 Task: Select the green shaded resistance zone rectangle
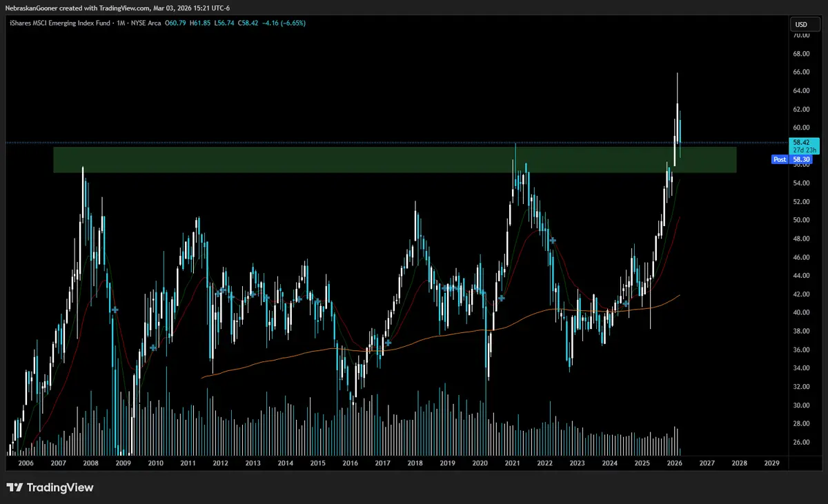pyautogui.click(x=395, y=159)
